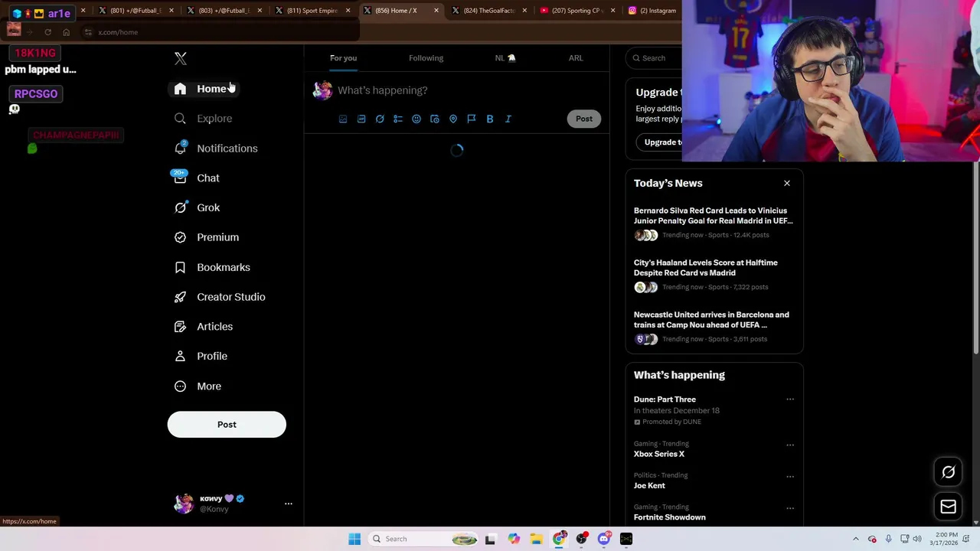Image resolution: width=980 pixels, height=551 pixels.
Task: Open more options for Dune: Part Three
Action: pos(790,399)
